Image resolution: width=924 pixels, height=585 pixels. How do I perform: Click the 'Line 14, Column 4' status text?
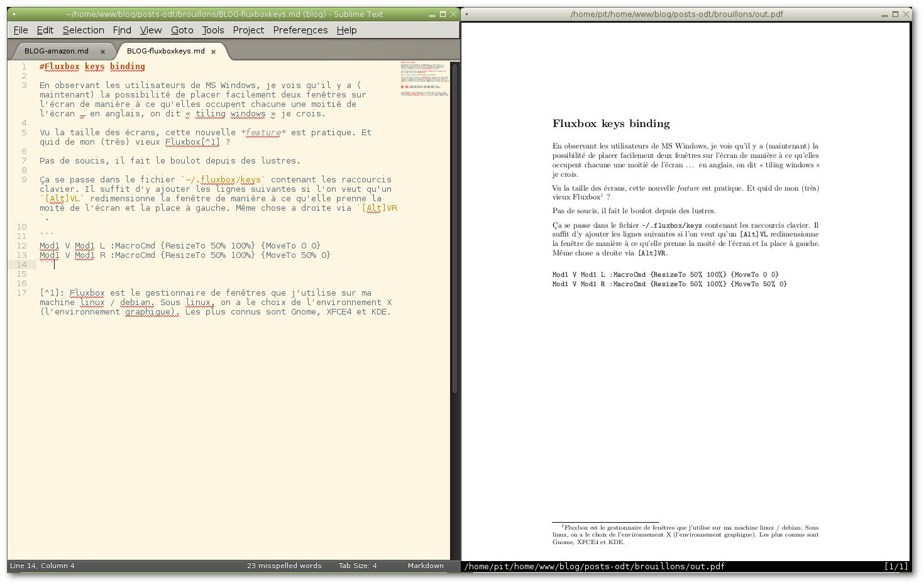click(x=42, y=565)
